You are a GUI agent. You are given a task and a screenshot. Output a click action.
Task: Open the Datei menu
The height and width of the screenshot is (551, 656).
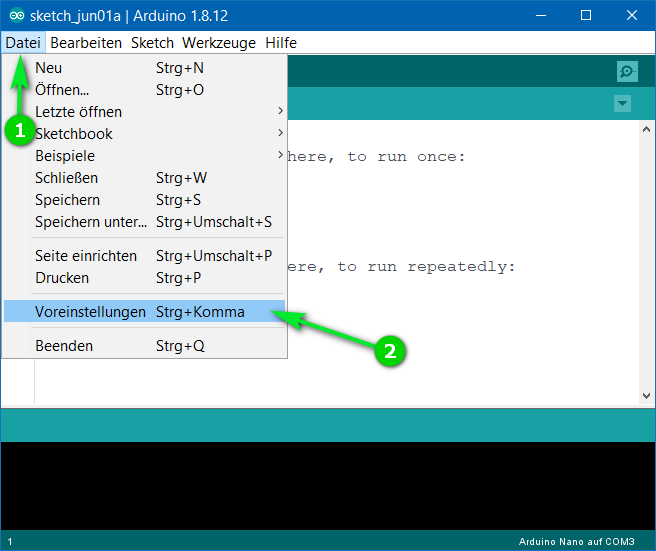tap(23, 43)
